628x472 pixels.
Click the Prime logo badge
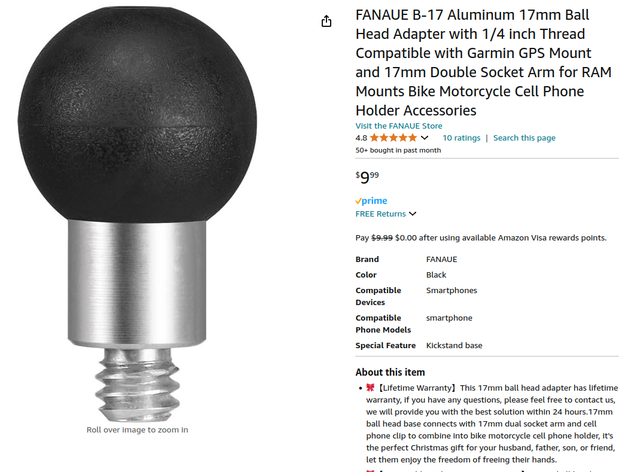point(371,201)
